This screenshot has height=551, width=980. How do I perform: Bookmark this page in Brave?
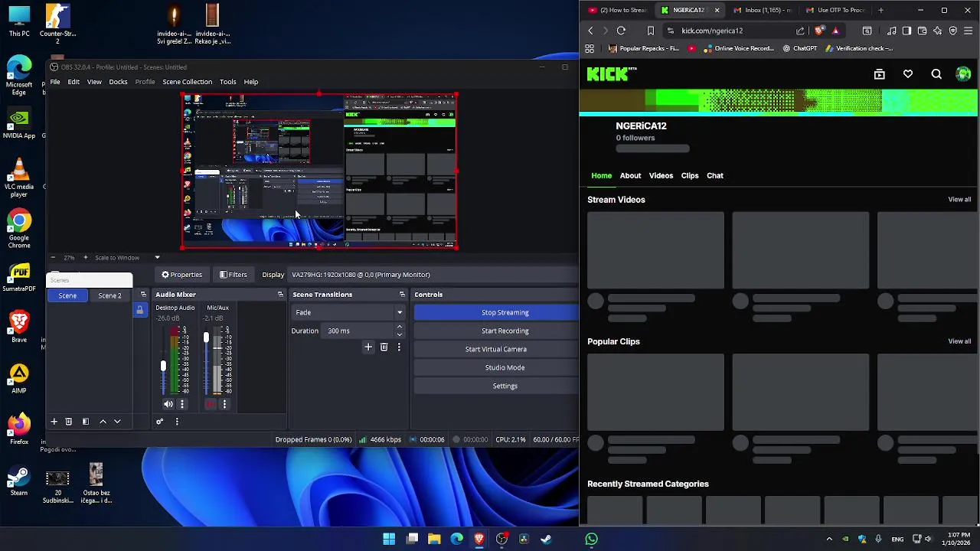click(651, 31)
